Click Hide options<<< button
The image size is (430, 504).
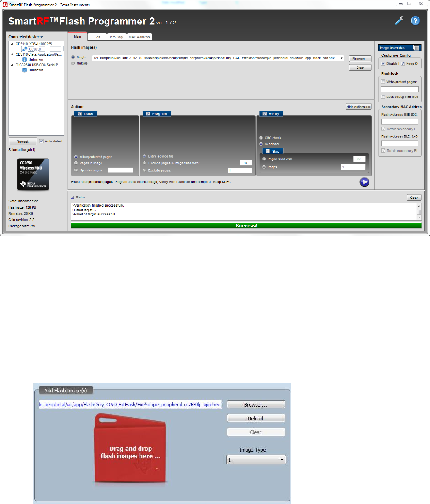(x=359, y=107)
